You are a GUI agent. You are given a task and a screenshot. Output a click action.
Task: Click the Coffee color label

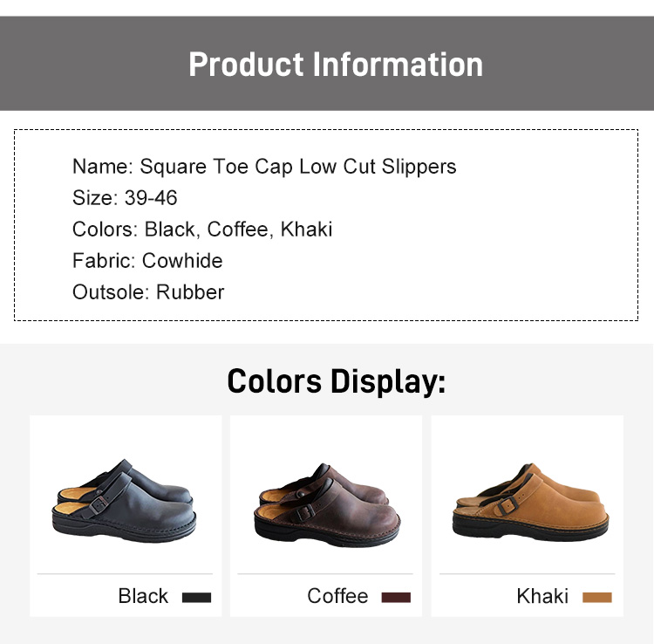pyautogui.click(x=337, y=596)
